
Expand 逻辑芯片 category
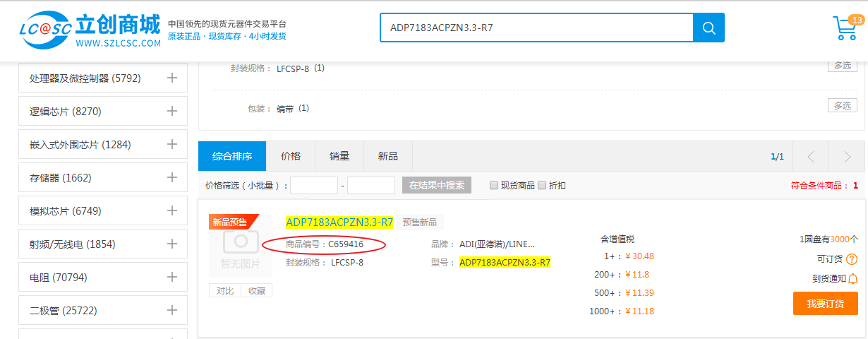pos(171,111)
